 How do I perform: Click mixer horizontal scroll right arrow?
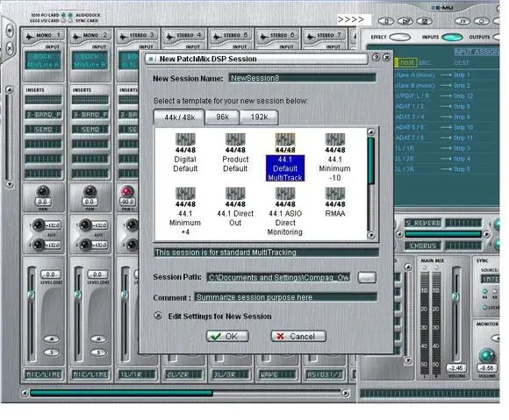pyautogui.click(x=346, y=393)
